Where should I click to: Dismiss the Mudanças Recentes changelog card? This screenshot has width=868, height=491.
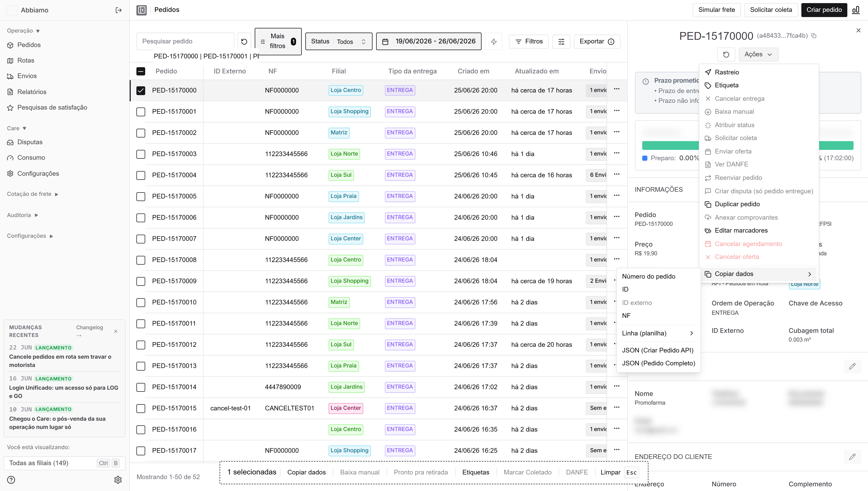[116, 331]
